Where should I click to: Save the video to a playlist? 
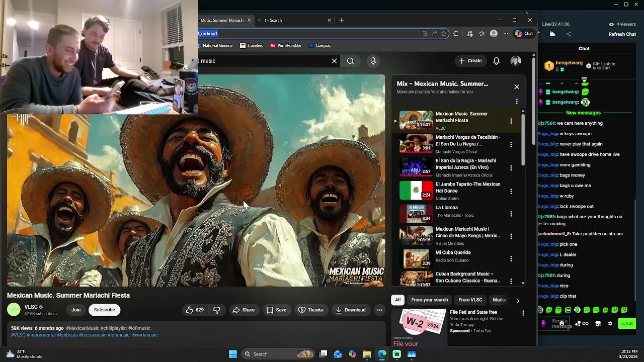point(276,310)
